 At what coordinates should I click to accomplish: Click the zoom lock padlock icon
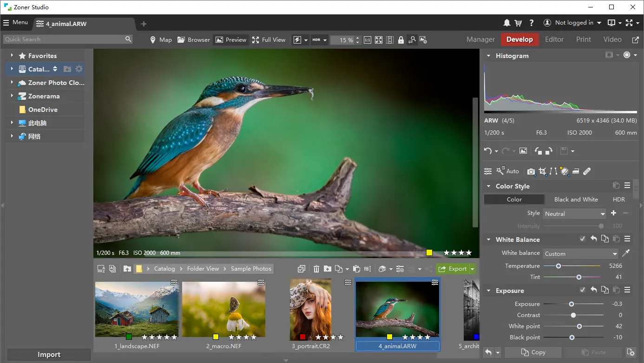[x=401, y=40]
